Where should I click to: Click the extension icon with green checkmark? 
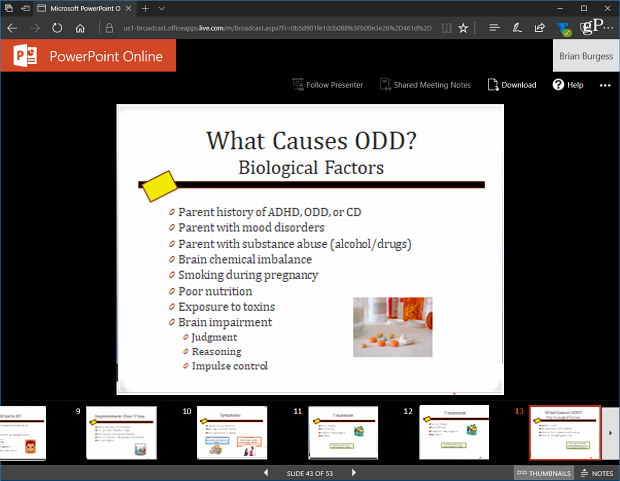pos(564,29)
